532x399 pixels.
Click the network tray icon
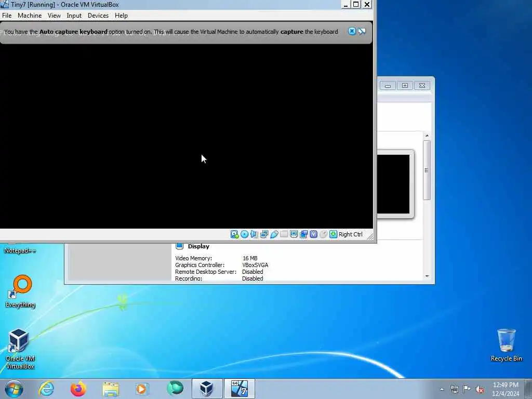(454, 389)
